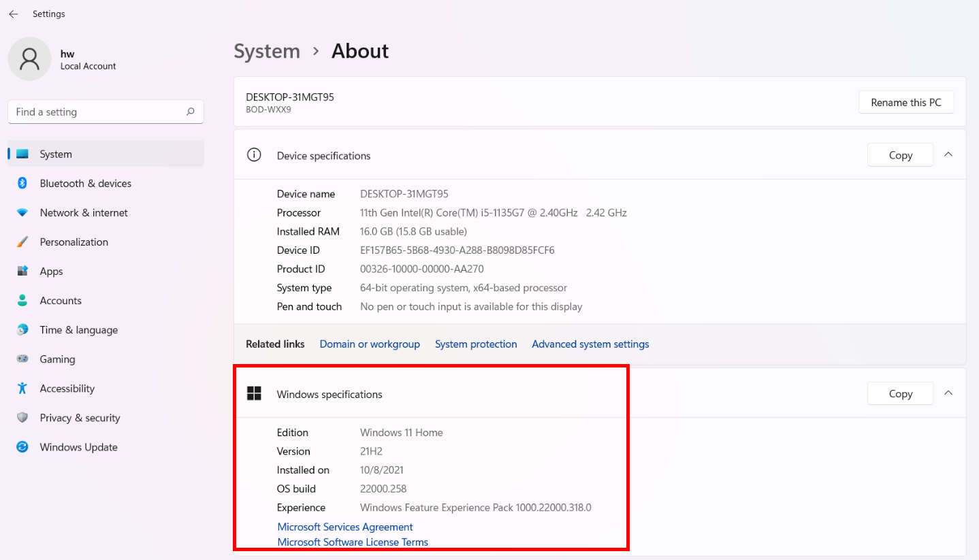
Task: Click the System type value text
Action: point(463,288)
